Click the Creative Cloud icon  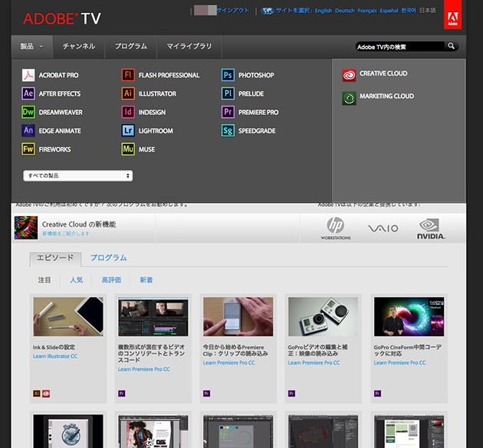tap(349, 75)
